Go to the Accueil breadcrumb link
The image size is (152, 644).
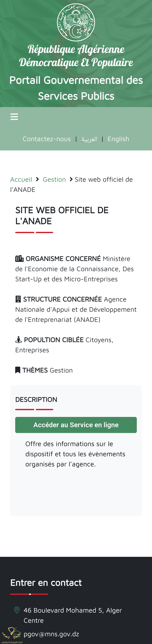pos(21,179)
